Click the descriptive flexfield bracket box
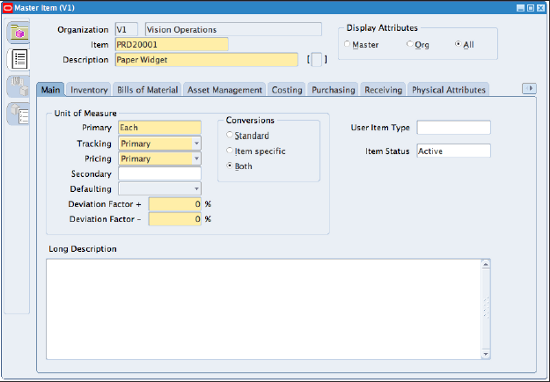This screenshot has height=382, width=550. (x=316, y=60)
